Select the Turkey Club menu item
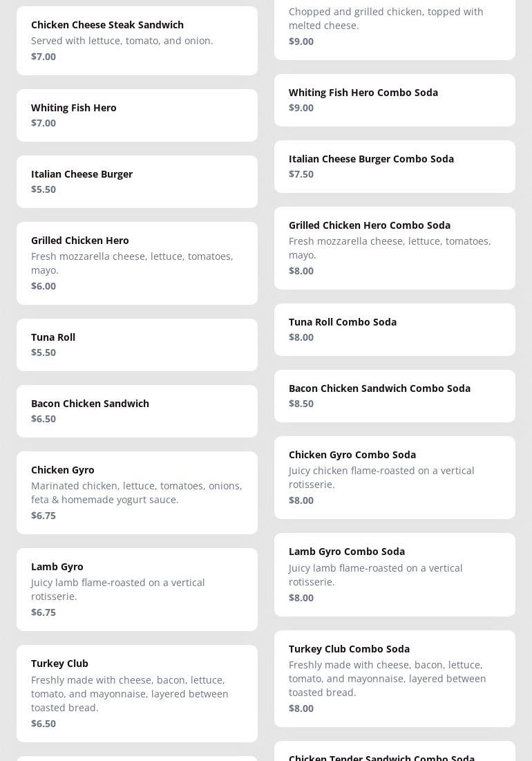The width and height of the screenshot is (532, 761). click(x=137, y=693)
